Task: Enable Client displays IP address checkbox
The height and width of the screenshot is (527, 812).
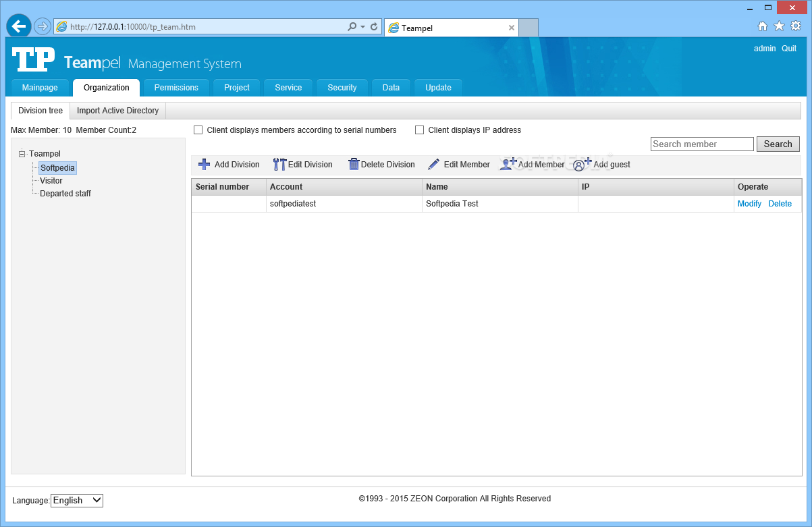Action: [x=419, y=130]
